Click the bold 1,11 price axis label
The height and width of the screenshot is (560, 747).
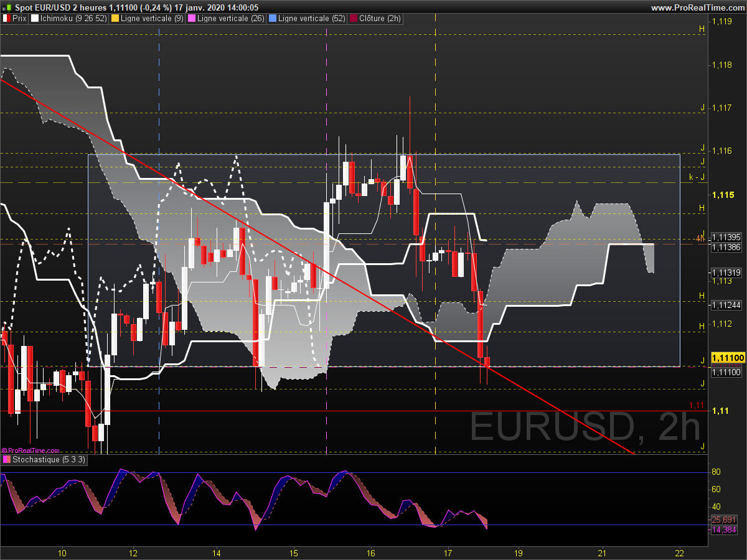[720, 411]
